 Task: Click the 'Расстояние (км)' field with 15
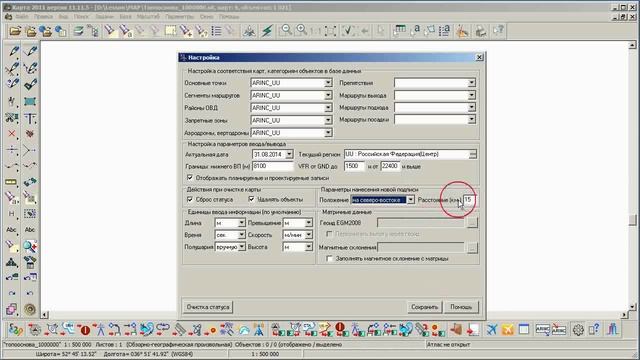(469, 200)
